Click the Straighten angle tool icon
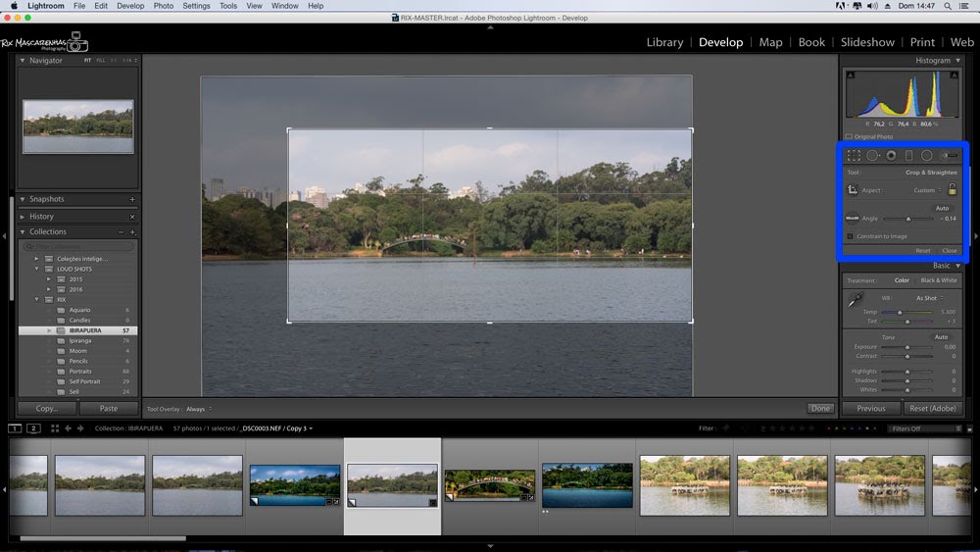 (x=853, y=218)
